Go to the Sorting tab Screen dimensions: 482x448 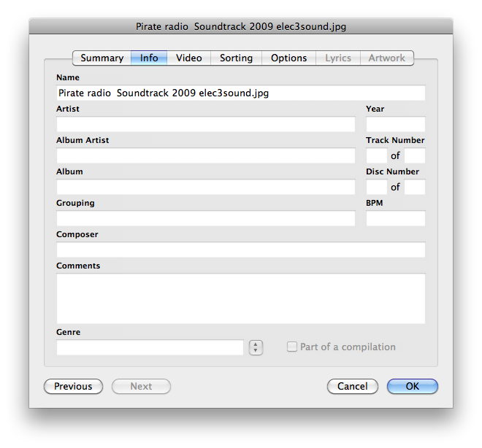click(x=236, y=58)
